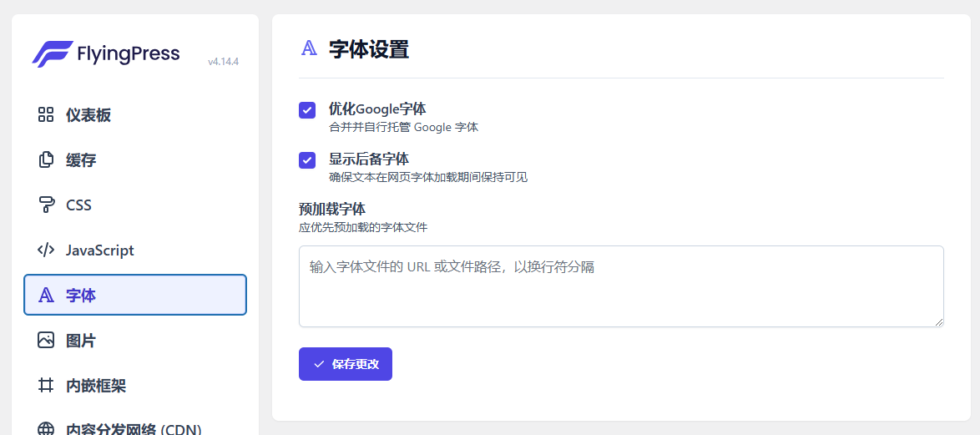The width and height of the screenshot is (980, 435).
Task: Click the JavaScript code brackets icon
Action: point(46,250)
